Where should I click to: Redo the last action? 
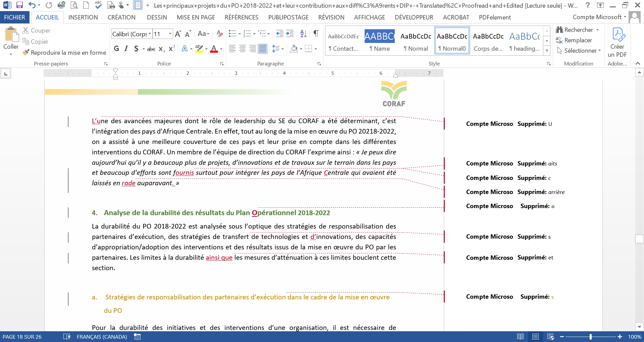pyautogui.click(x=49, y=5)
